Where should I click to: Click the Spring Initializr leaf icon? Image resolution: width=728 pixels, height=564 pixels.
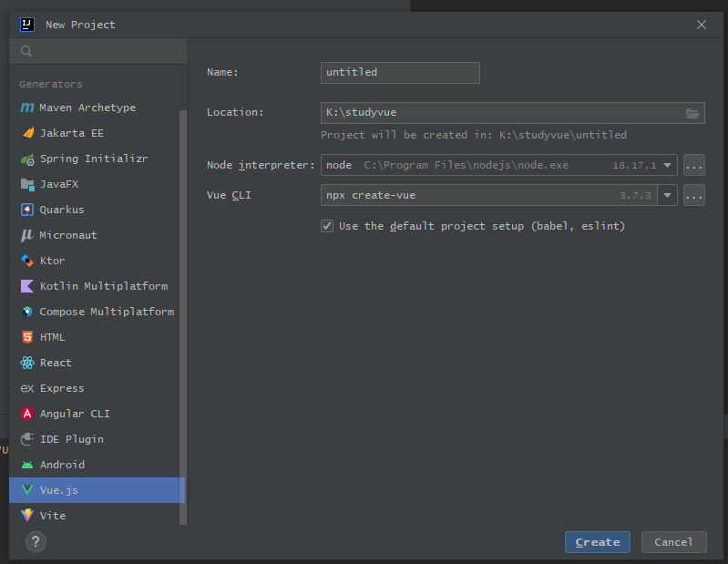(27, 159)
